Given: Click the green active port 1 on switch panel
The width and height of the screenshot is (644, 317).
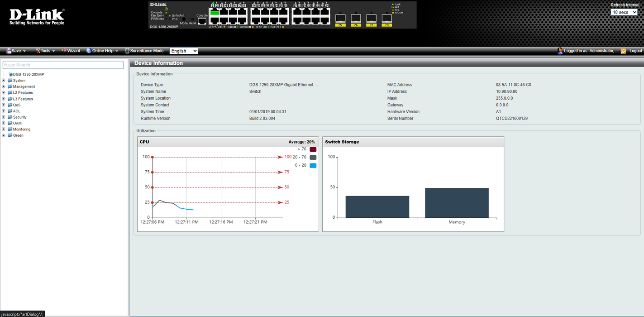Looking at the screenshot, I should (x=214, y=13).
